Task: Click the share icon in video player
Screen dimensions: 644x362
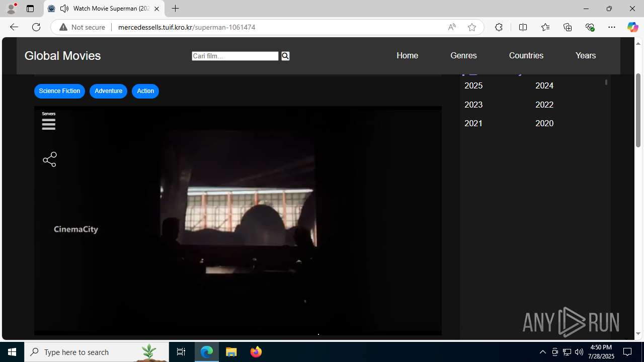Action: pos(50,159)
